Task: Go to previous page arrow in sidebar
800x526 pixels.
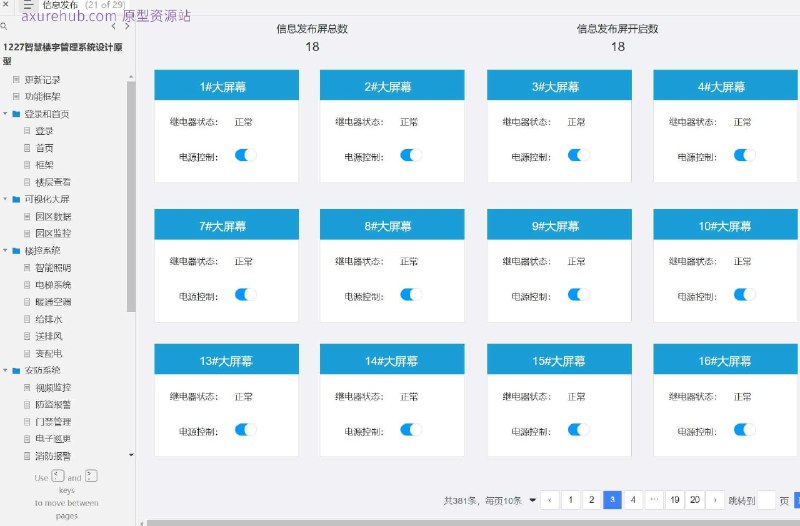Action: click(113, 26)
